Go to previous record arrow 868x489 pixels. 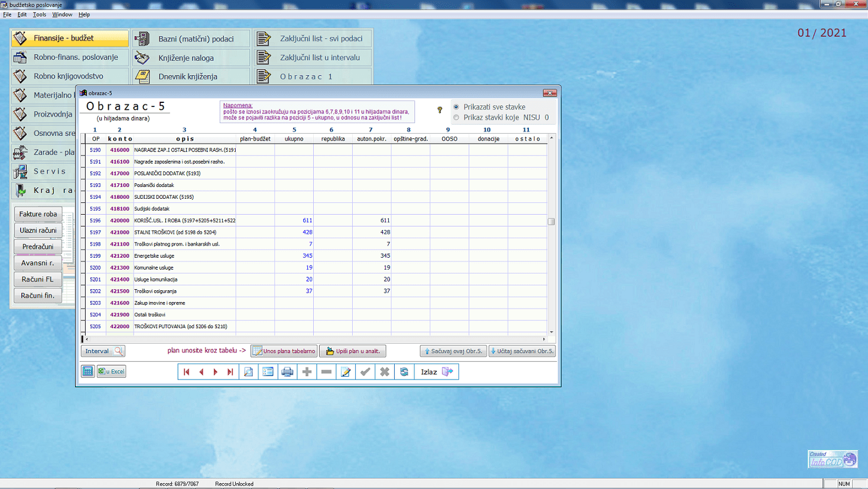pyautogui.click(x=201, y=372)
